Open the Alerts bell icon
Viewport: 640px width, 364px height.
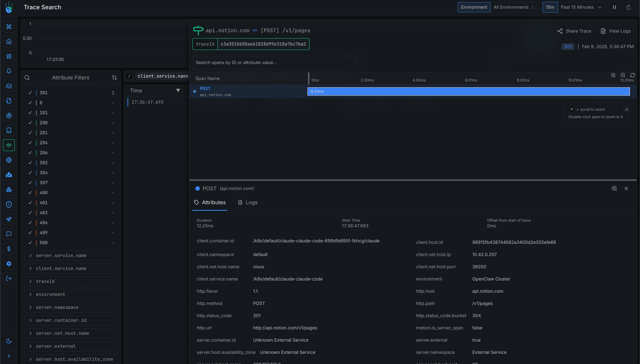[x=9, y=71]
